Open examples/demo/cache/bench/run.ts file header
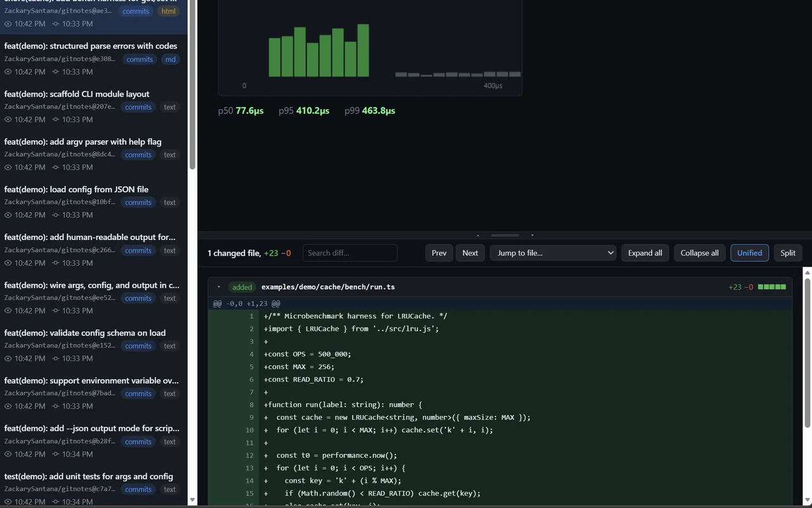The image size is (812, 508). tap(328, 287)
